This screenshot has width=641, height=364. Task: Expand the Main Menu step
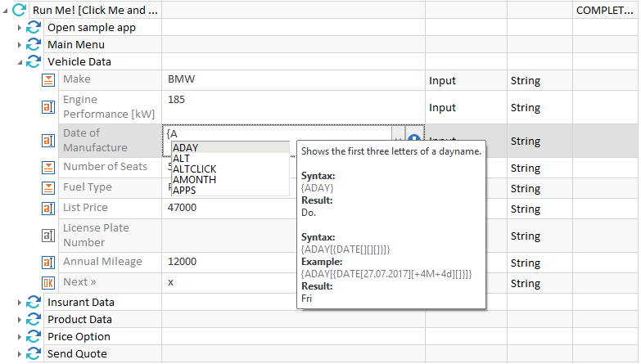click(20, 45)
